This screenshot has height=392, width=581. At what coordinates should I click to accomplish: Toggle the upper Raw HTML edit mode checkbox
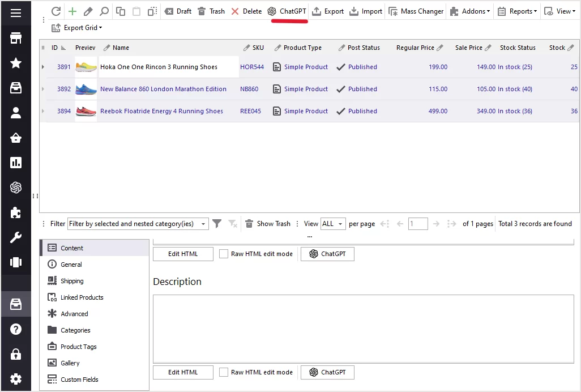click(224, 254)
